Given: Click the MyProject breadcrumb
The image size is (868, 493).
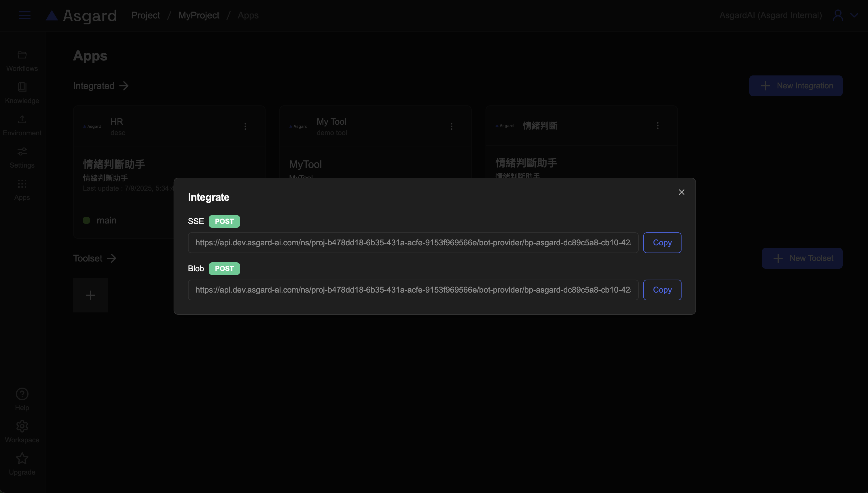Looking at the screenshot, I should [198, 15].
